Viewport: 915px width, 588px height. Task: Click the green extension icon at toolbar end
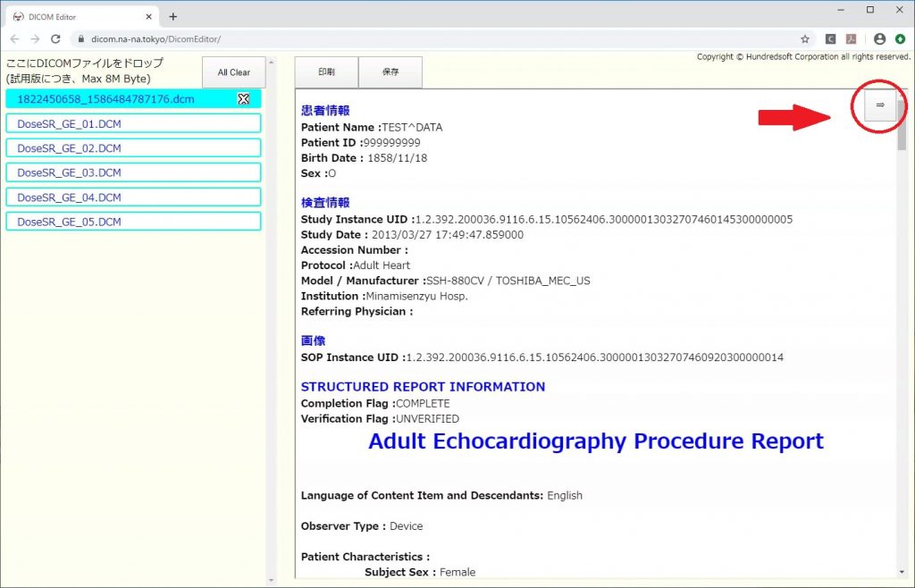pyautogui.click(x=899, y=39)
